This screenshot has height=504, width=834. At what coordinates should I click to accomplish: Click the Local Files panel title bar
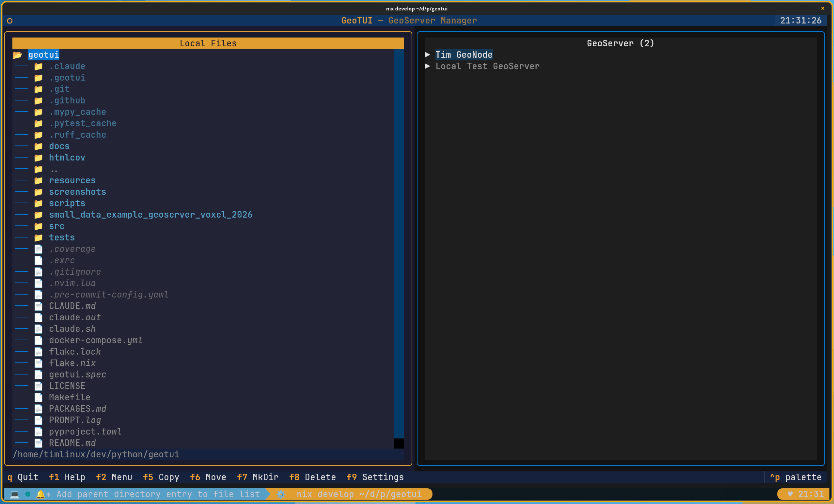[208, 43]
